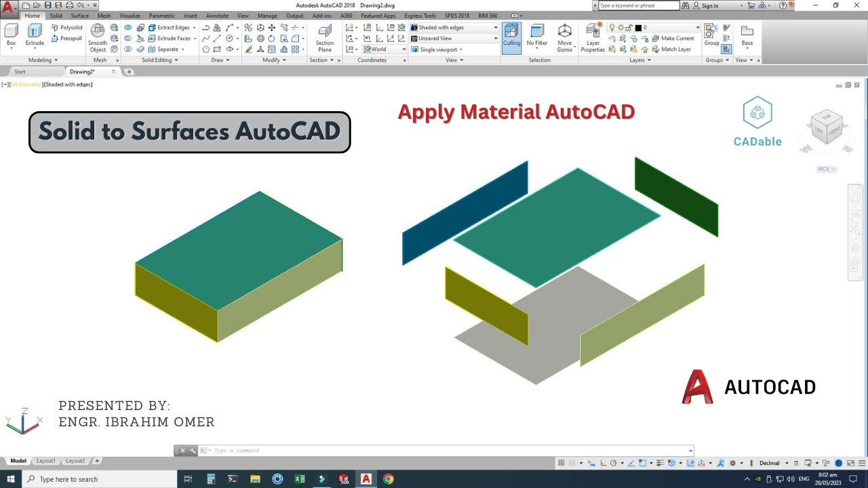This screenshot has height=488, width=868.
Task: Click the new tab plus button beside Drawing2
Action: point(129,72)
